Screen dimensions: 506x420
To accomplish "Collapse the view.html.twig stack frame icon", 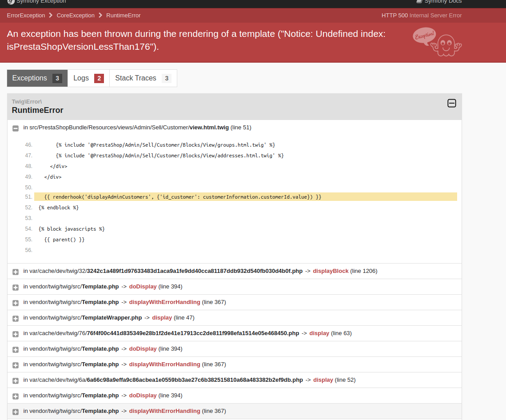I will (x=16, y=128).
